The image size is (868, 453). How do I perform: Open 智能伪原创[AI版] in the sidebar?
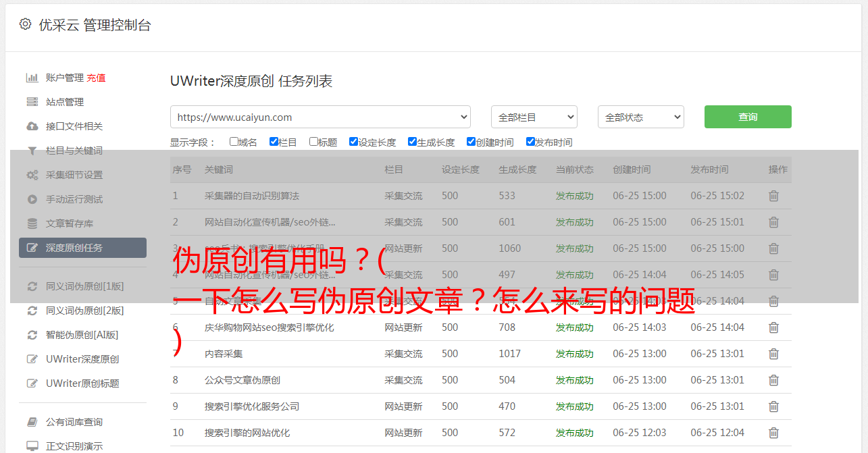click(x=82, y=335)
